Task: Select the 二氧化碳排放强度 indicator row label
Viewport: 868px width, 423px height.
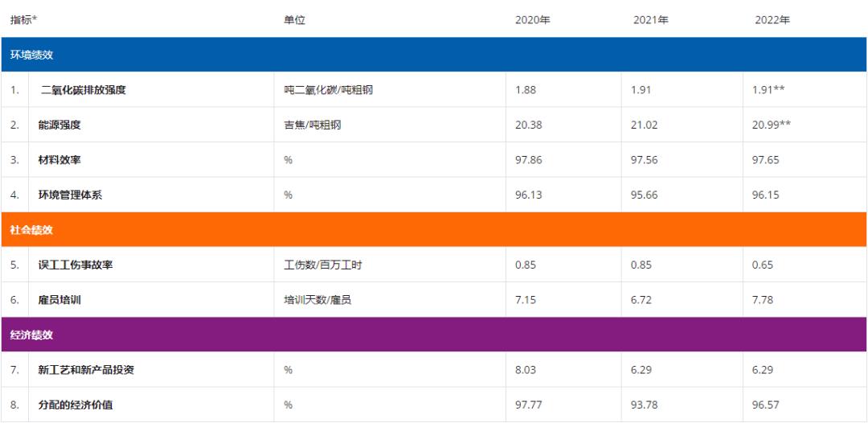Action: tap(84, 90)
